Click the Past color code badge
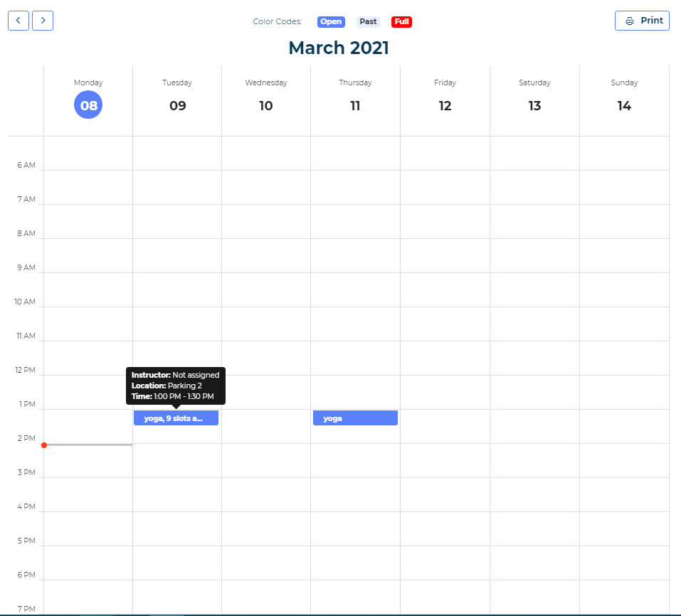The width and height of the screenshot is (681, 616). (368, 22)
